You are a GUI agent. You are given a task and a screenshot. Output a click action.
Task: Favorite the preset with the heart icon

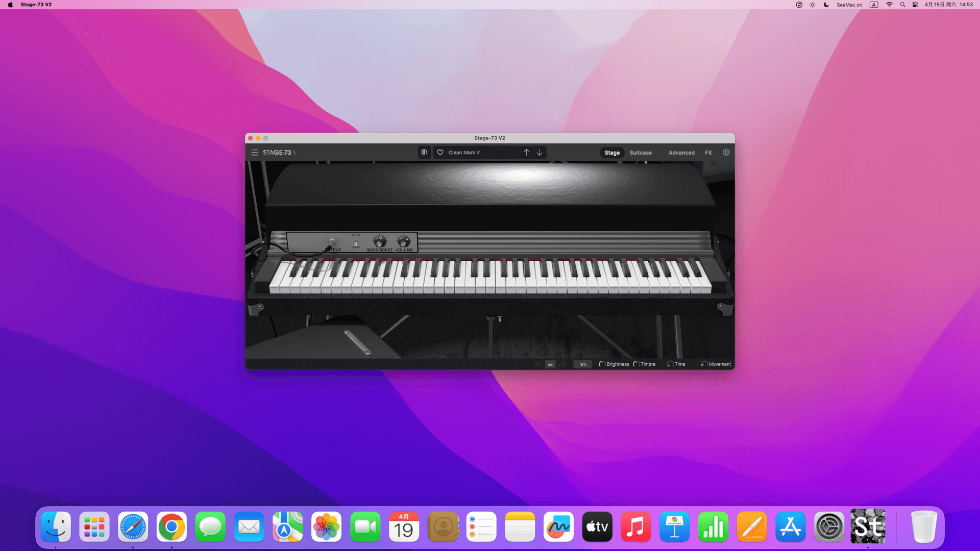click(x=440, y=153)
